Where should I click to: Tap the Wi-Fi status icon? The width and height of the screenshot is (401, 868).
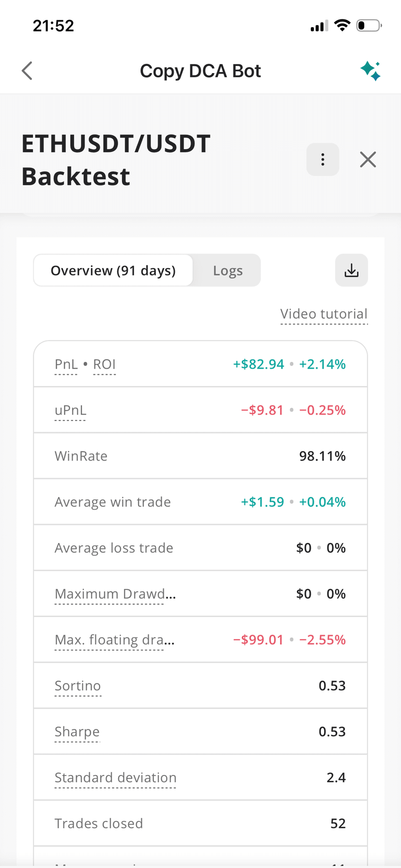coord(342,25)
